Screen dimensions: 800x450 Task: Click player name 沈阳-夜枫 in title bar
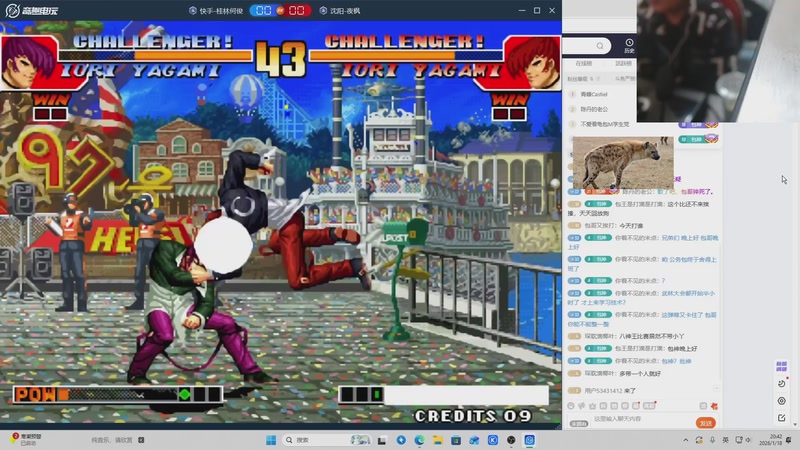(x=345, y=11)
